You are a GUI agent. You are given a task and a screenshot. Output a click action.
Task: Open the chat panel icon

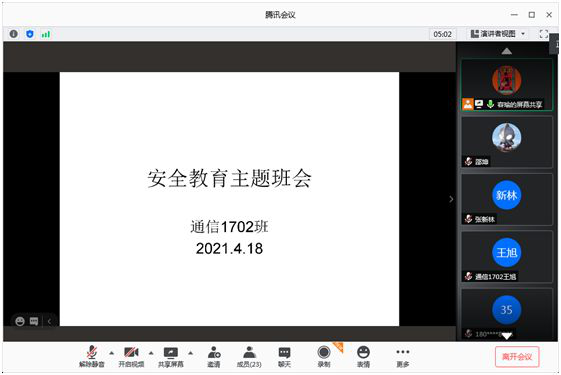click(x=284, y=357)
